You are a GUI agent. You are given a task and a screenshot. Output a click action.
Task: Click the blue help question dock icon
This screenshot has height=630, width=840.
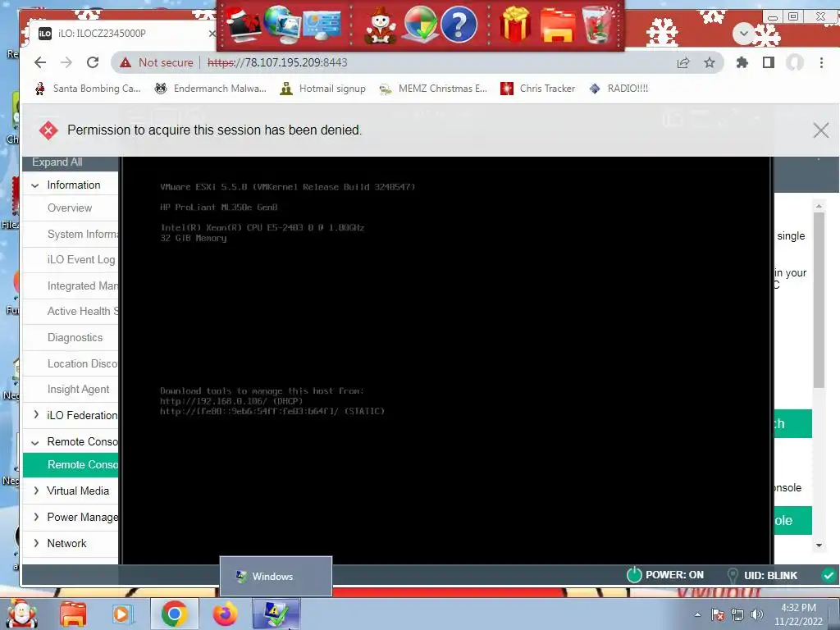coord(459,25)
